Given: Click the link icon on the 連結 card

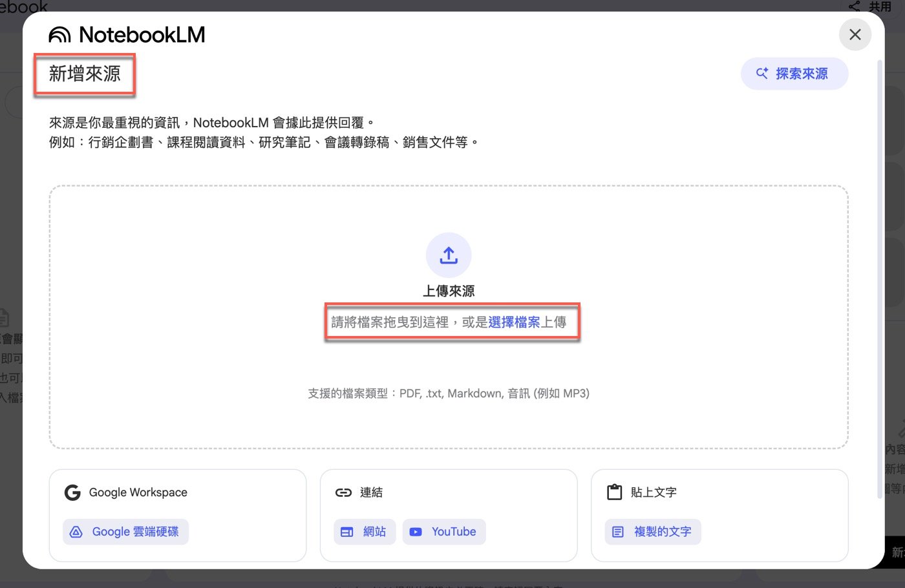Looking at the screenshot, I should pos(343,492).
